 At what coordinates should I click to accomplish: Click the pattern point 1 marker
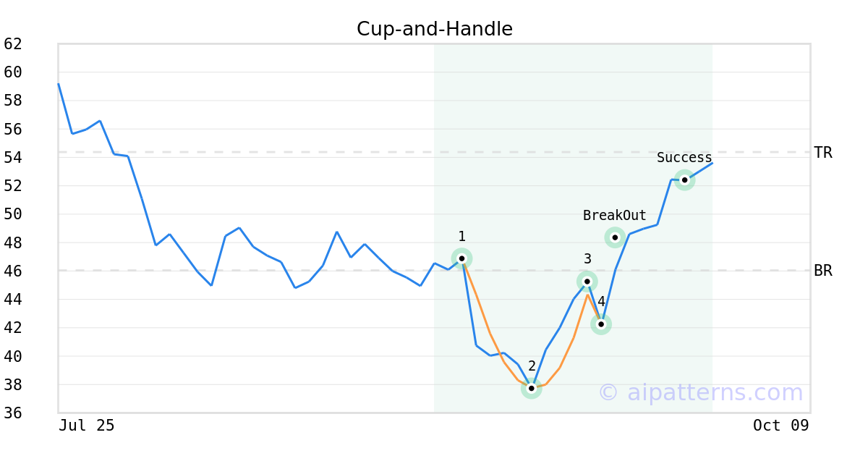tap(461, 258)
